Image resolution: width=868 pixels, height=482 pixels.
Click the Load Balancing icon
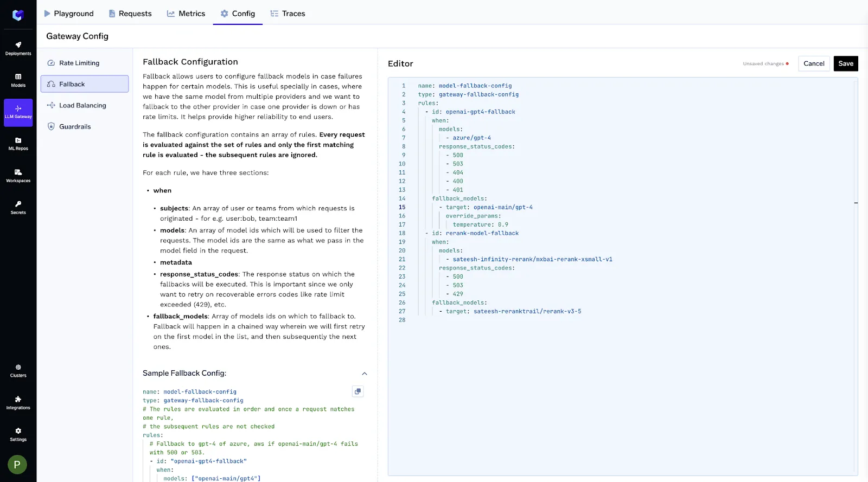coord(51,105)
